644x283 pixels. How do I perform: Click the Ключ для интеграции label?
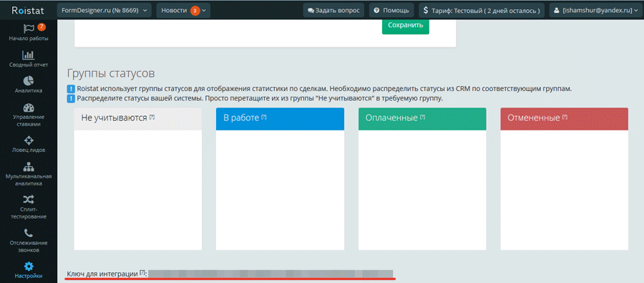[x=102, y=274]
